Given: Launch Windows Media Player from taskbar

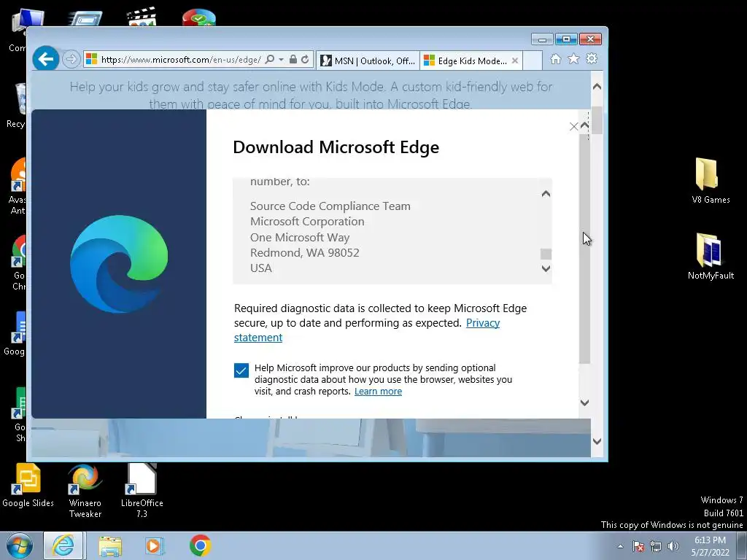Looking at the screenshot, I should (154, 545).
